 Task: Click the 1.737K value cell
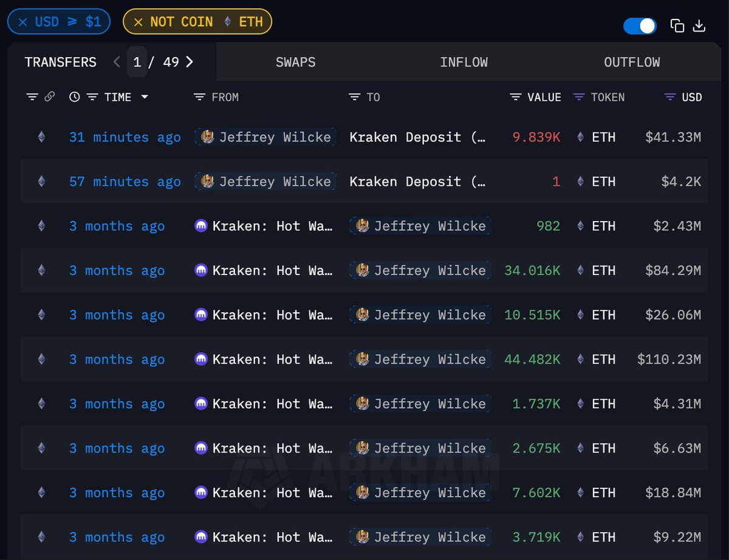[536, 403]
